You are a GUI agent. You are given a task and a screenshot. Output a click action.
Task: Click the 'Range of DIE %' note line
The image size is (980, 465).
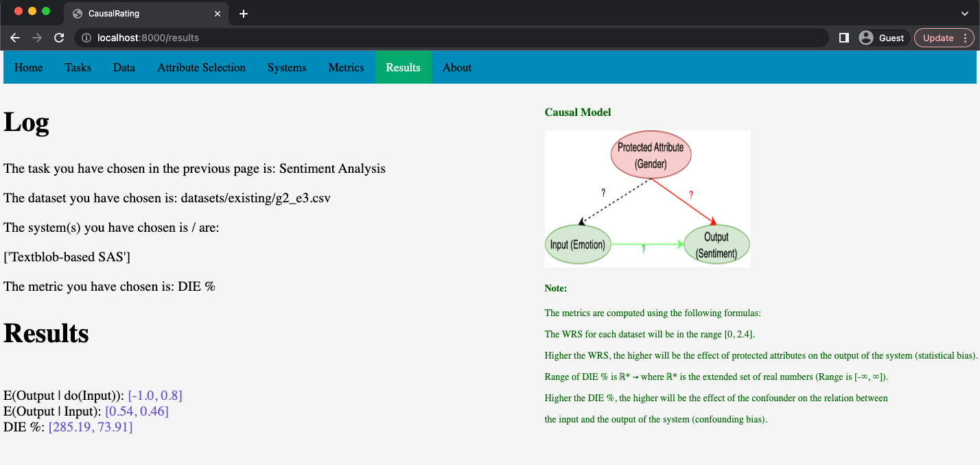(x=716, y=377)
